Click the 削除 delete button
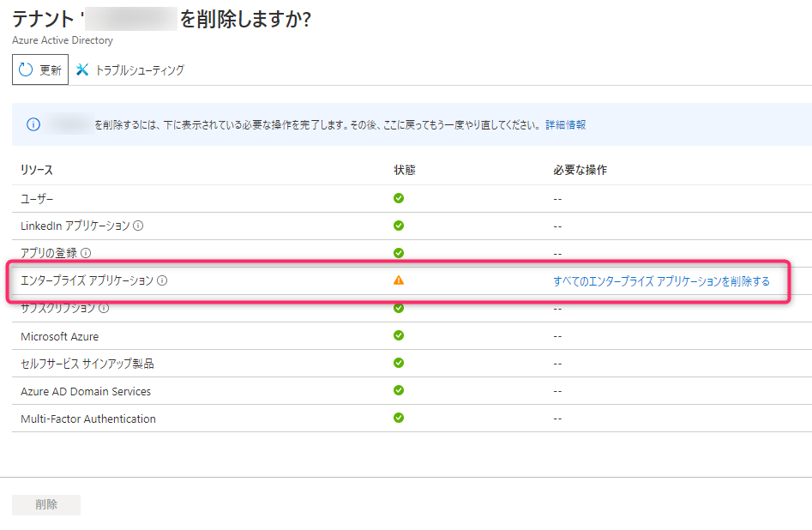The image size is (812, 530). pyautogui.click(x=46, y=504)
